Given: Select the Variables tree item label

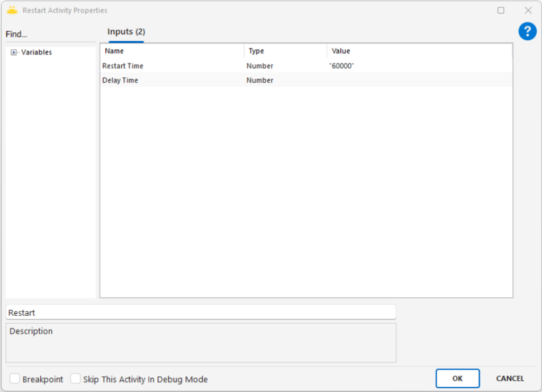Looking at the screenshot, I should coord(37,52).
